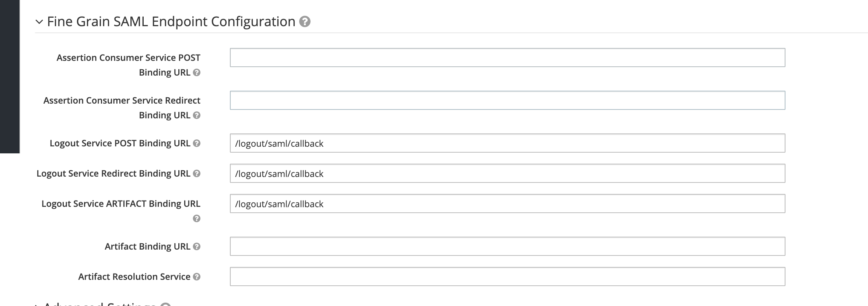Click Artifact Binding URL help icon
Image resolution: width=868 pixels, height=306 pixels.
point(197,247)
